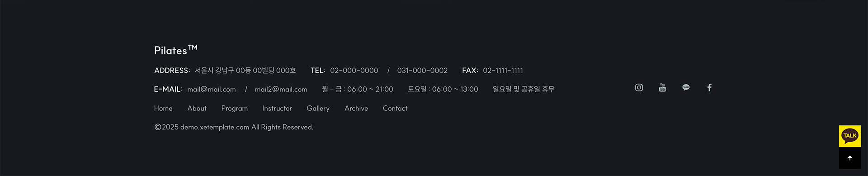Click the Pilates footer logo
This screenshot has height=176, width=868.
[x=175, y=50]
